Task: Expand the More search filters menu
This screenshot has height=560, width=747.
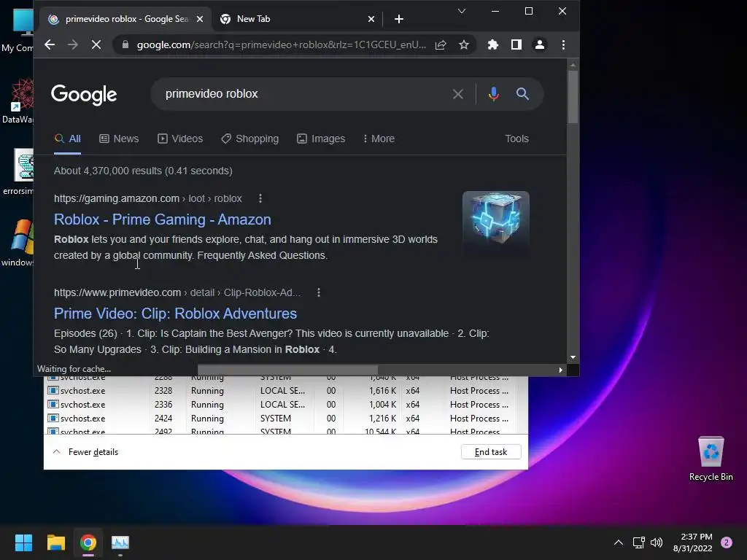Action: [x=379, y=139]
